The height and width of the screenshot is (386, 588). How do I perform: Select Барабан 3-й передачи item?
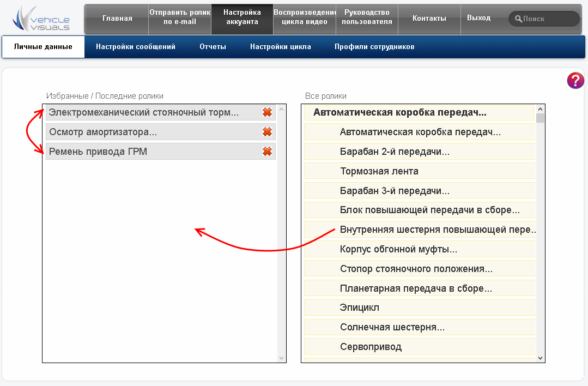pyautogui.click(x=420, y=191)
